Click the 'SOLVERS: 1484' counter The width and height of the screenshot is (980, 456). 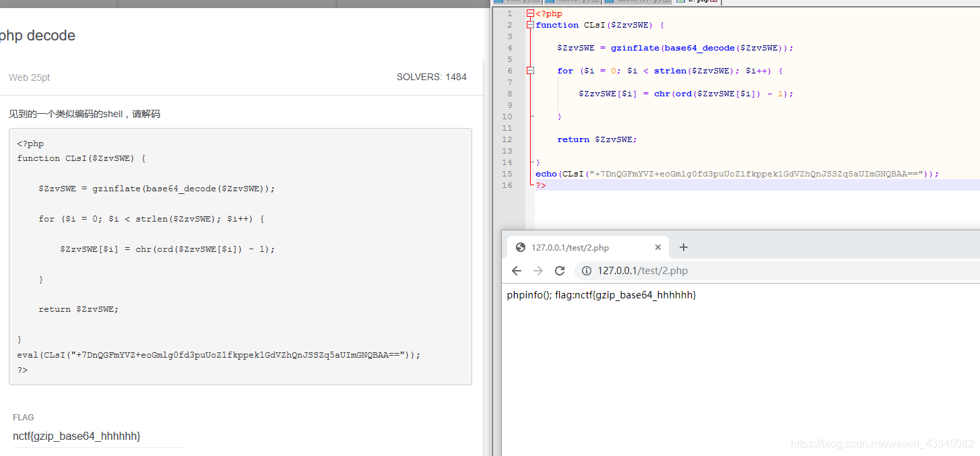click(x=432, y=77)
